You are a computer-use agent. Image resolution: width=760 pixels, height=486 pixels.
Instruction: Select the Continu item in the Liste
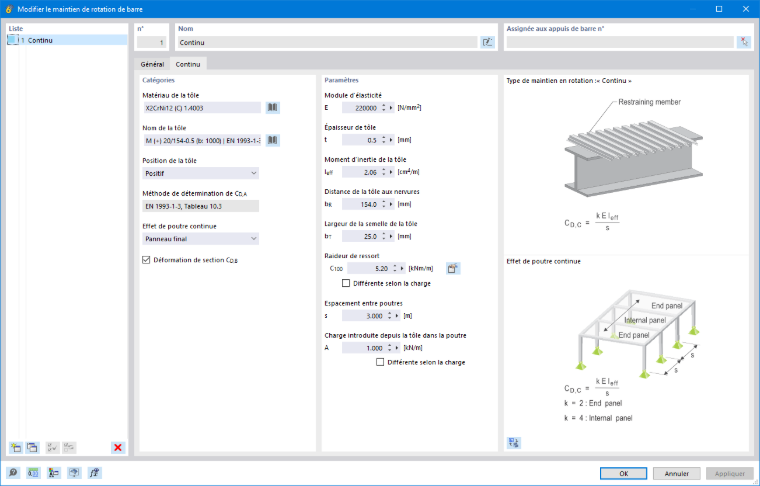(x=67, y=40)
